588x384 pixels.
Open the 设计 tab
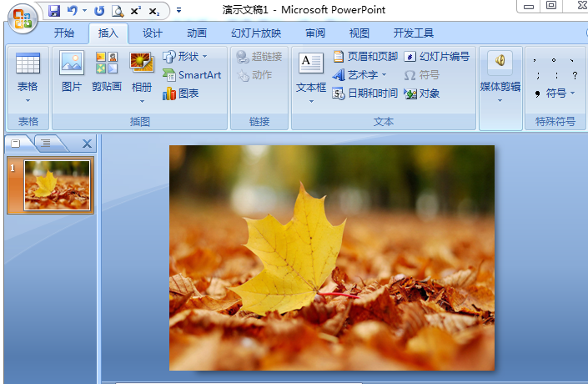pyautogui.click(x=153, y=33)
